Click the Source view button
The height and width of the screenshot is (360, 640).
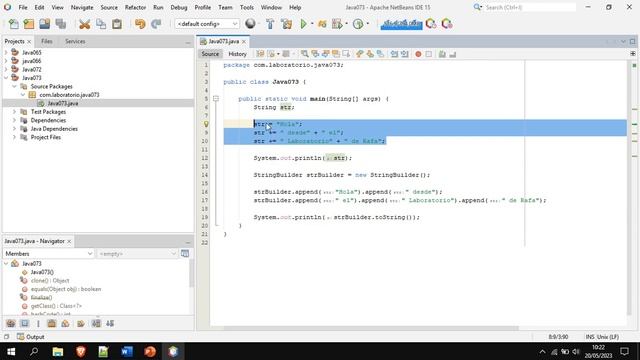point(210,54)
